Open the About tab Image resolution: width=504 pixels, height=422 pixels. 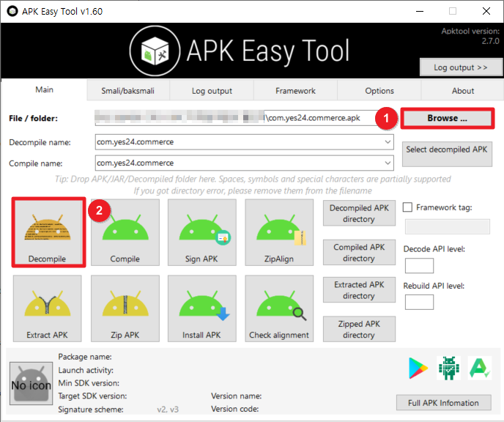[x=463, y=91]
